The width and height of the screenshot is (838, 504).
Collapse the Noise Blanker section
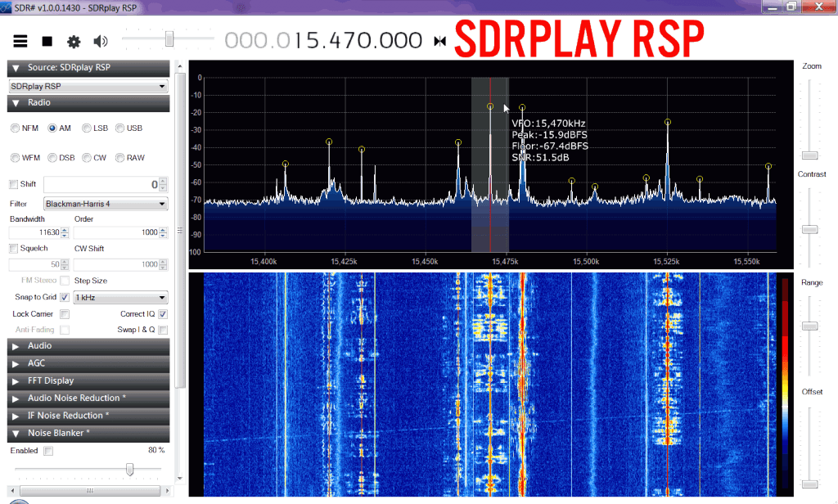[x=88, y=433]
